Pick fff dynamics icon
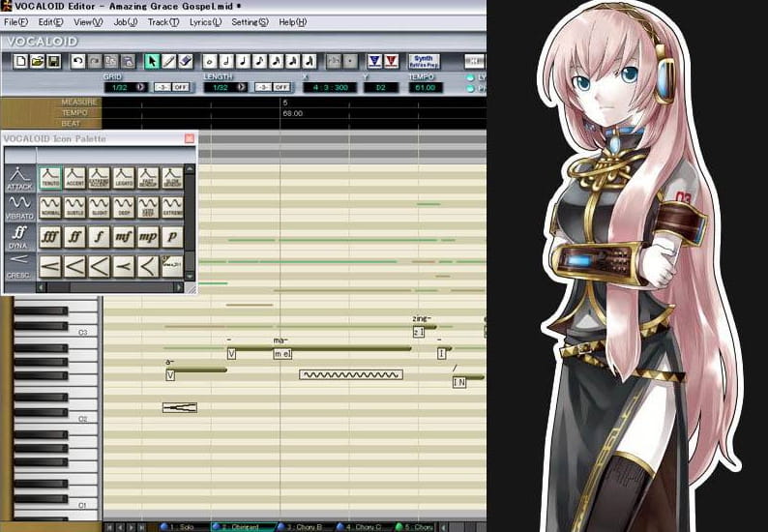Viewport: 768px width, 532px height. tap(50, 237)
